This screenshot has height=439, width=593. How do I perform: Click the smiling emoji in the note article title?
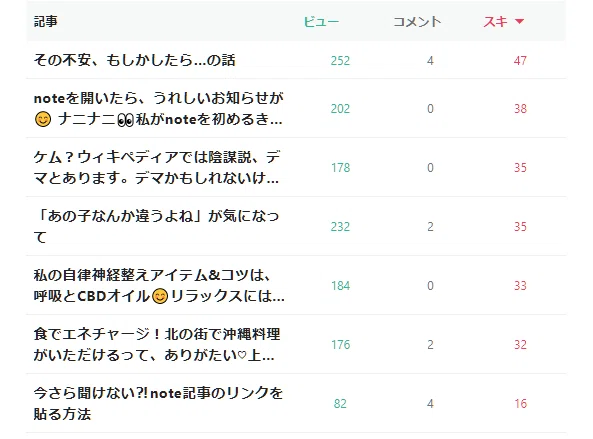[x=43, y=120]
